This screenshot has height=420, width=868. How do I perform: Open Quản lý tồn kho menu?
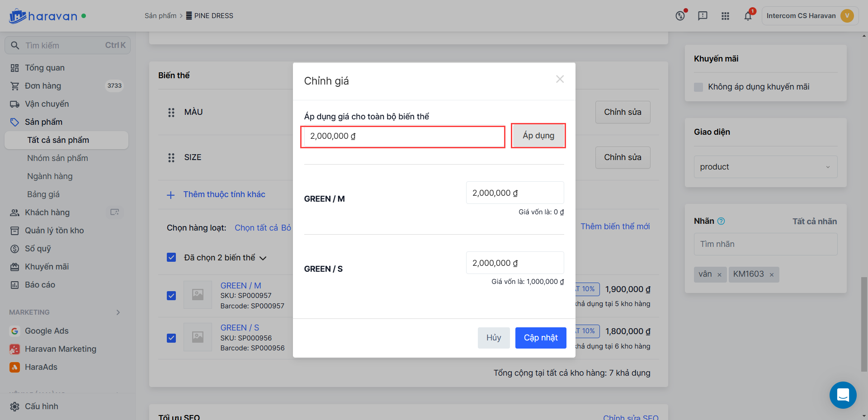tap(54, 231)
